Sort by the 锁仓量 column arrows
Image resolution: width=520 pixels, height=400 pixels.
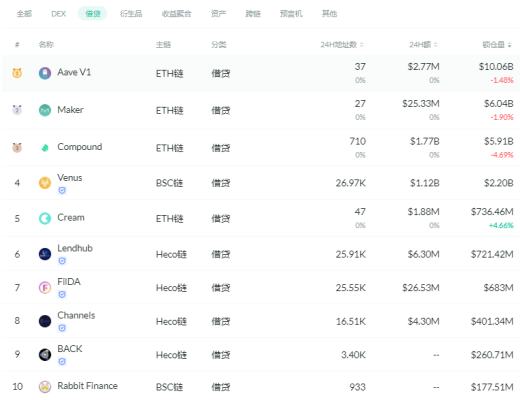point(509,45)
